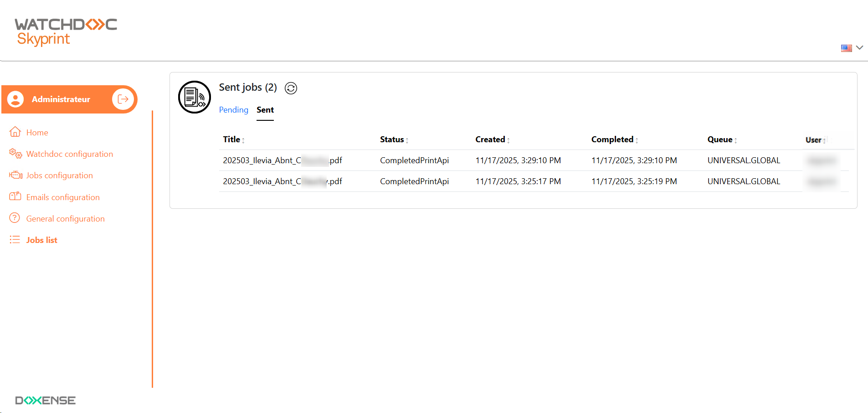
Task: Click the General configuration question-mark icon
Action: coord(15,218)
